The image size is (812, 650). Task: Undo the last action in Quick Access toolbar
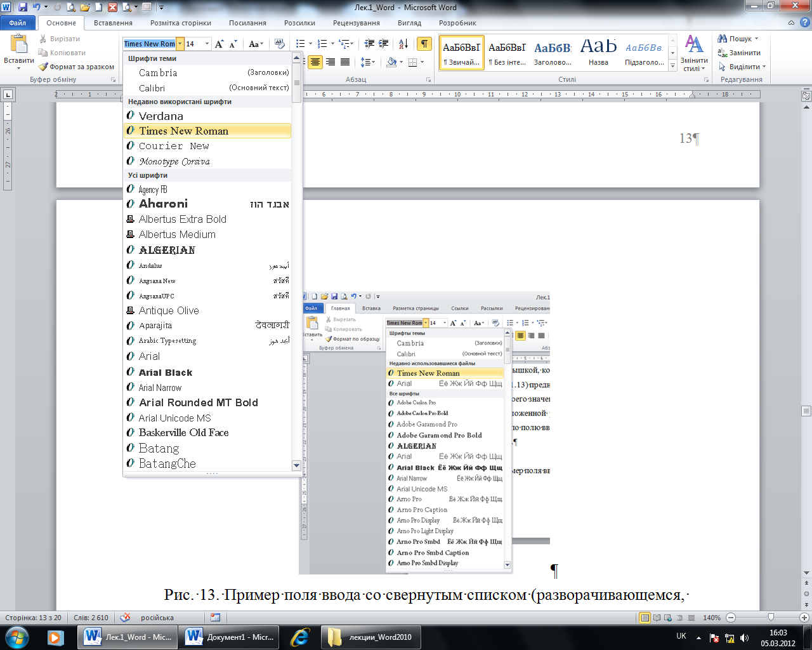click(x=37, y=8)
